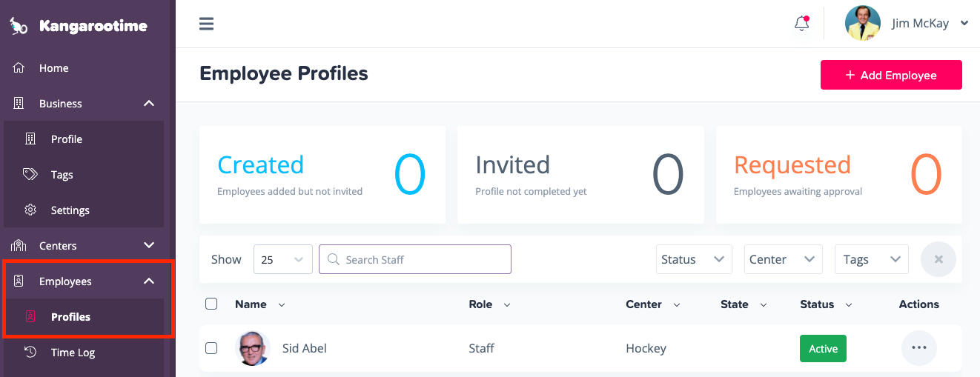The height and width of the screenshot is (377, 980).
Task: Open the Status filter dropdown
Action: point(693,259)
